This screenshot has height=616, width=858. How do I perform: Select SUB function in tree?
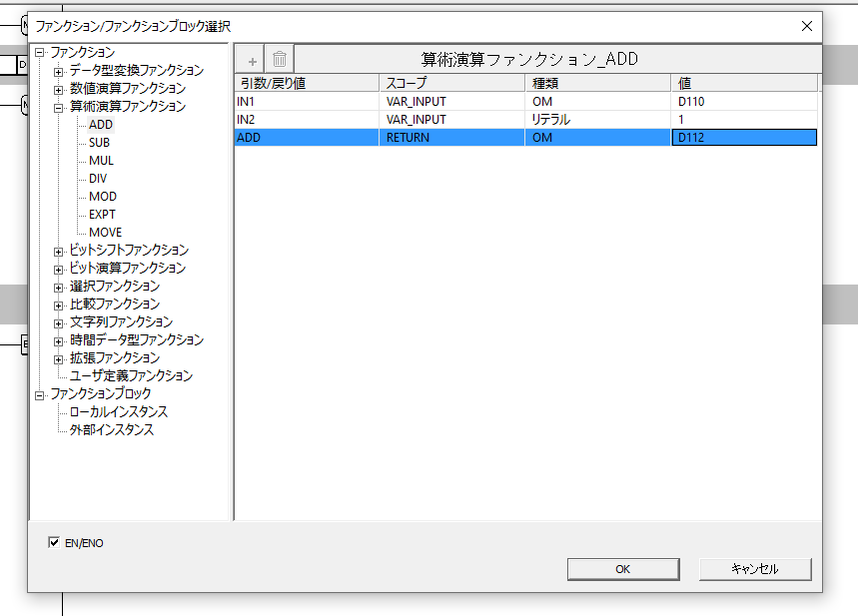click(x=99, y=143)
